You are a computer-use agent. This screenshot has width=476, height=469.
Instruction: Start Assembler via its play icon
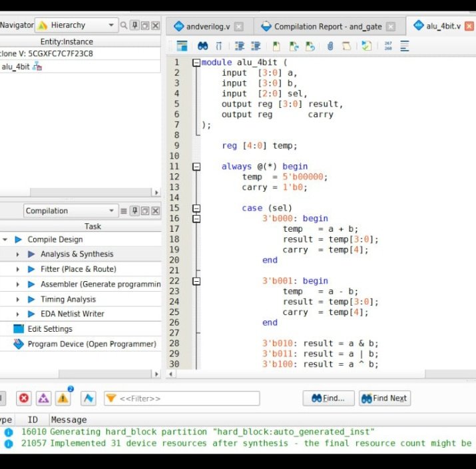31,284
